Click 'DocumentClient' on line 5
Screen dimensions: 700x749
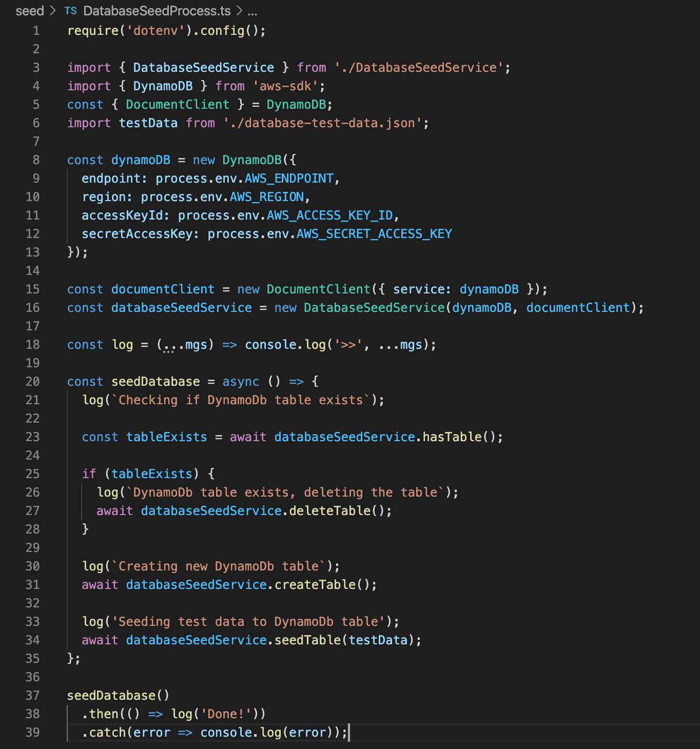pyautogui.click(x=178, y=105)
